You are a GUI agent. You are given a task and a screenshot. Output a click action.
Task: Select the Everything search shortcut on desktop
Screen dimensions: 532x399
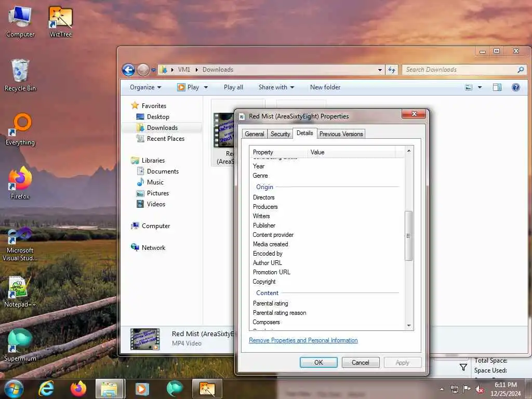20,129
